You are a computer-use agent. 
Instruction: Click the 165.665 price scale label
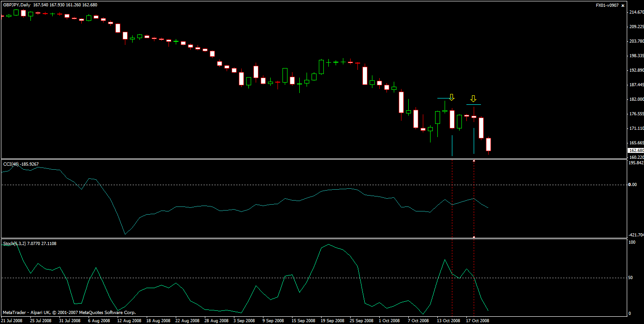(636, 143)
